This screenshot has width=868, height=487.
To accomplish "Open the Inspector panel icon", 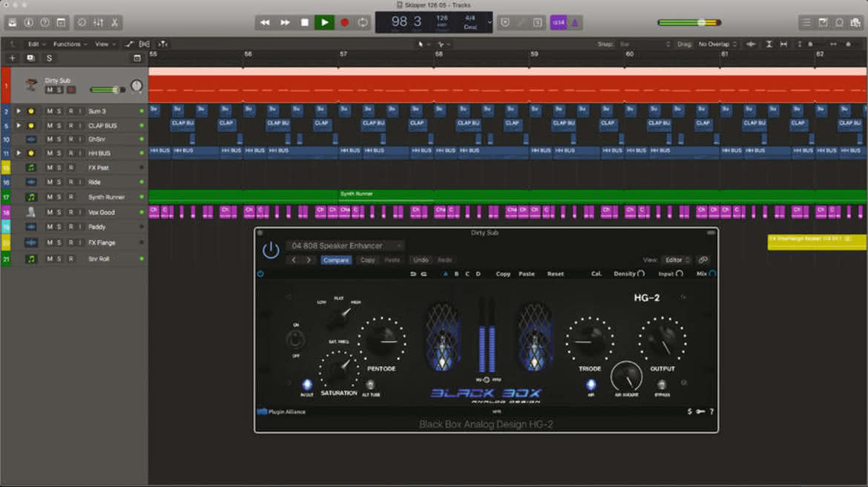I will tap(28, 23).
